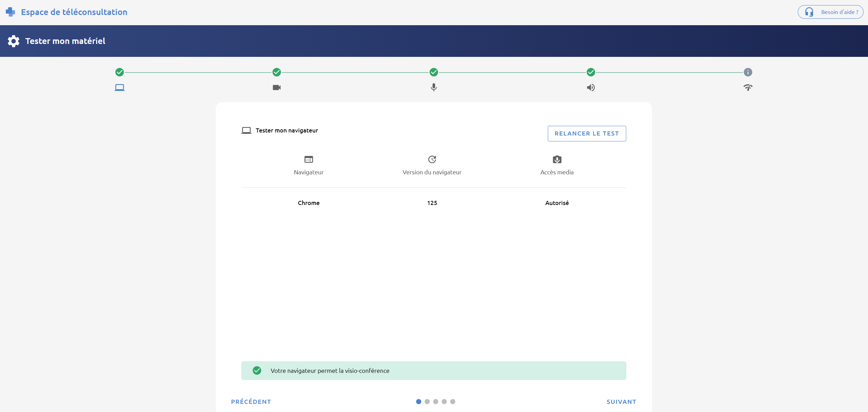Click the Version du navigateur label
Image resolution: width=868 pixels, height=412 pixels.
432,172
